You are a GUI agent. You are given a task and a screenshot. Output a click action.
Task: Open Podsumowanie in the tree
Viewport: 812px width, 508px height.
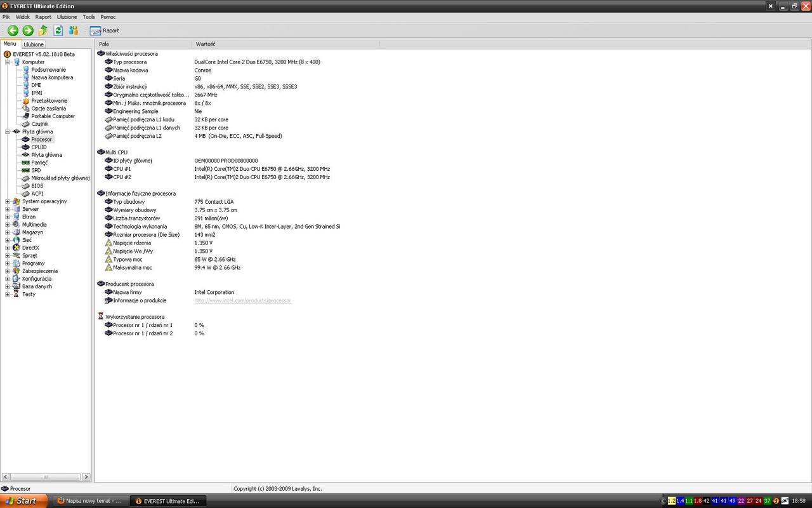49,70
